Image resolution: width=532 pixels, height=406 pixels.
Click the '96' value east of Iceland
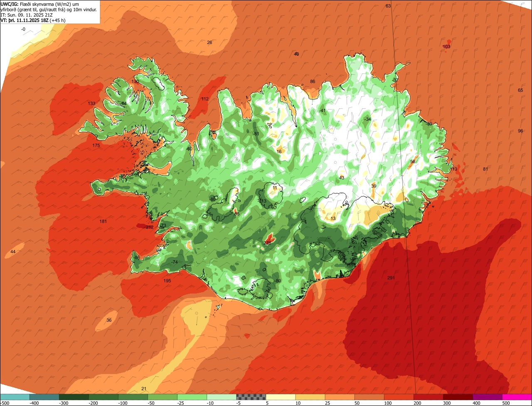[520, 131]
